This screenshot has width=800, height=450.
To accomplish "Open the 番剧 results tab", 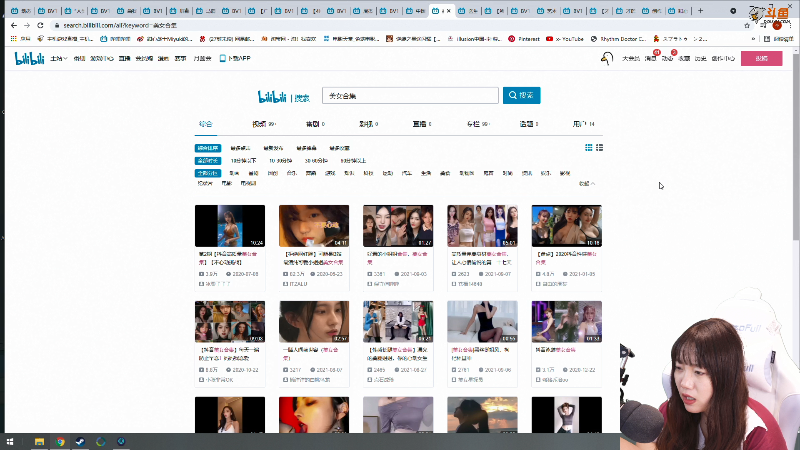I will pos(315,124).
